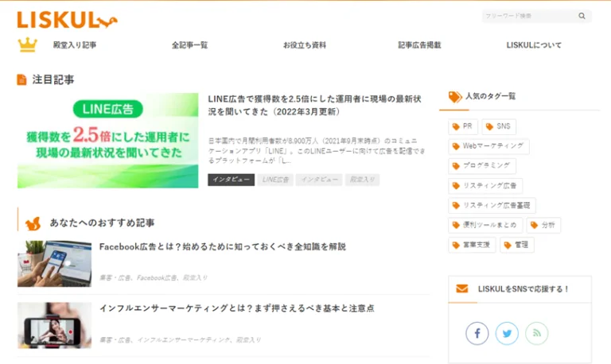Screen dimensions: 611x364
Task: Open the 殿堂入り記事 menu item
Action: pyautogui.click(x=75, y=45)
